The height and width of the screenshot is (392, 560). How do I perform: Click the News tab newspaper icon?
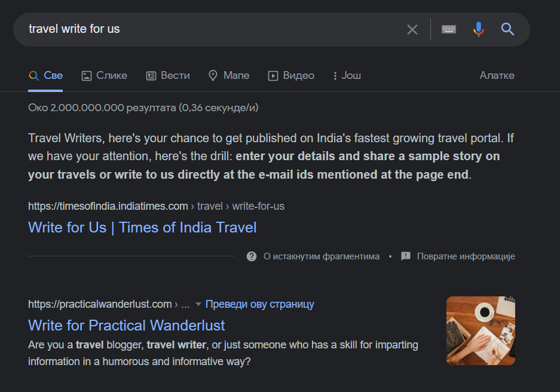[x=151, y=76]
